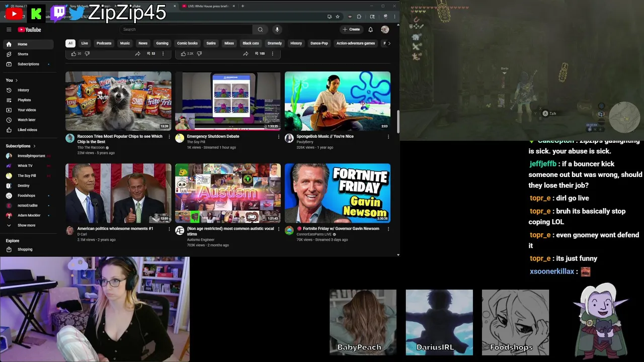
Task: Expand the Subscriptions section heading
Action: coord(21,146)
